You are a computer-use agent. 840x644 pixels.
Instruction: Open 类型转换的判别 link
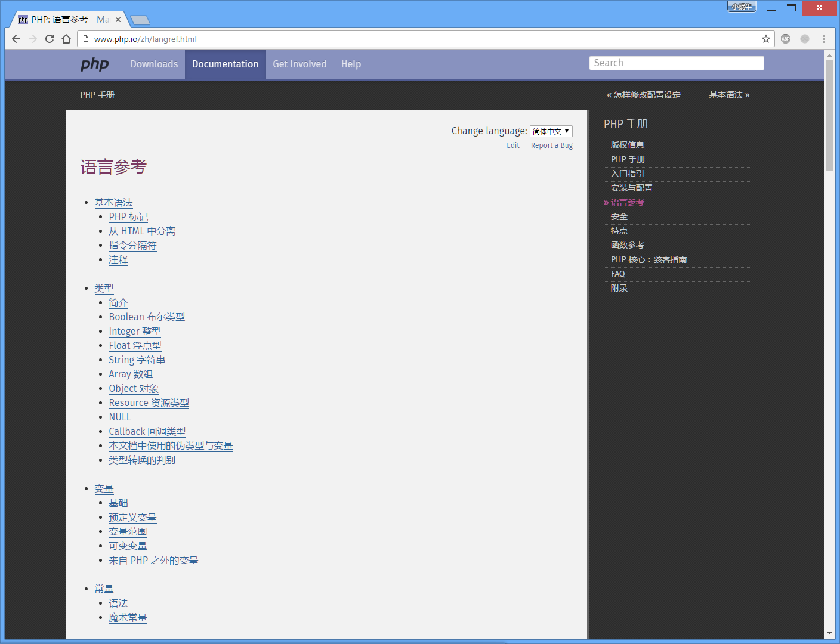142,460
